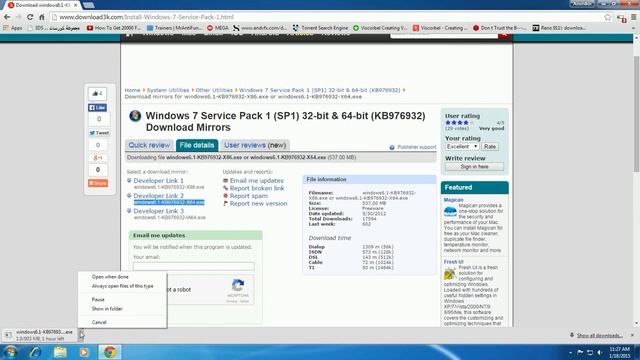Click the taskbar clock showing 11:27 AM

[x=619, y=352]
